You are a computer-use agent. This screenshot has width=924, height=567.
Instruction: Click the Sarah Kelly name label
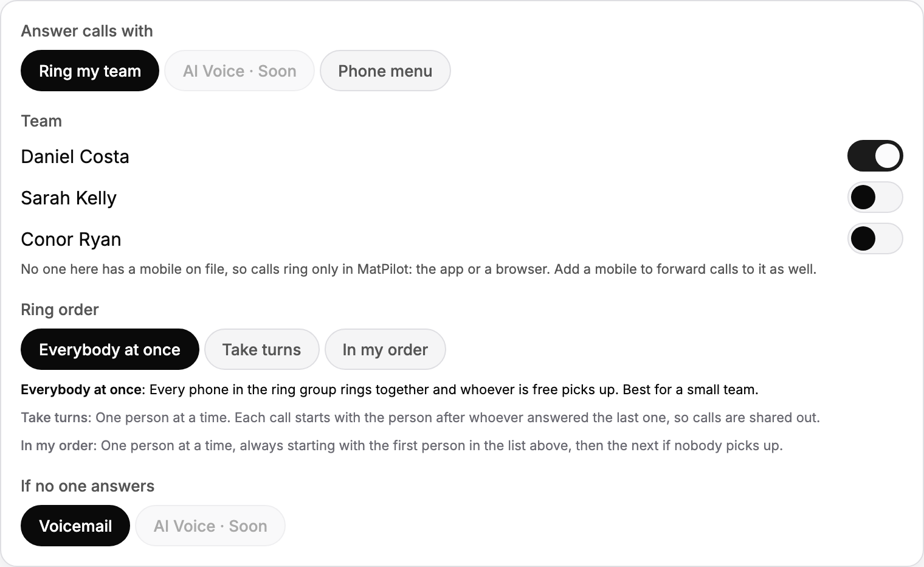click(x=69, y=198)
